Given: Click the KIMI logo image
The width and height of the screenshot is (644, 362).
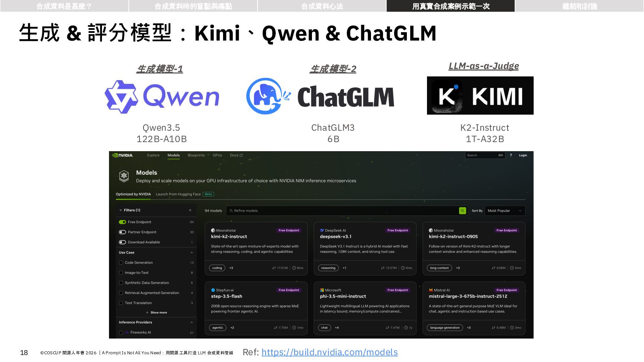Looking at the screenshot, I should pos(480,96).
